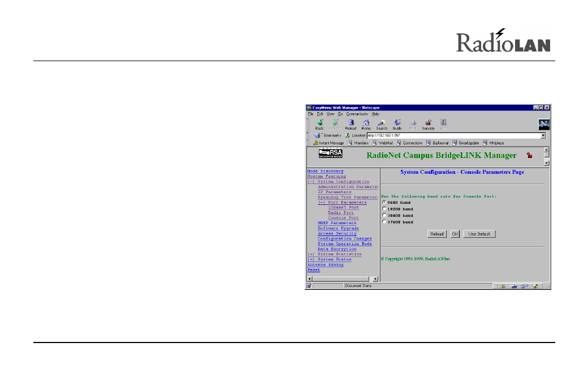Open the Location URL dropdown arrow

543,136
